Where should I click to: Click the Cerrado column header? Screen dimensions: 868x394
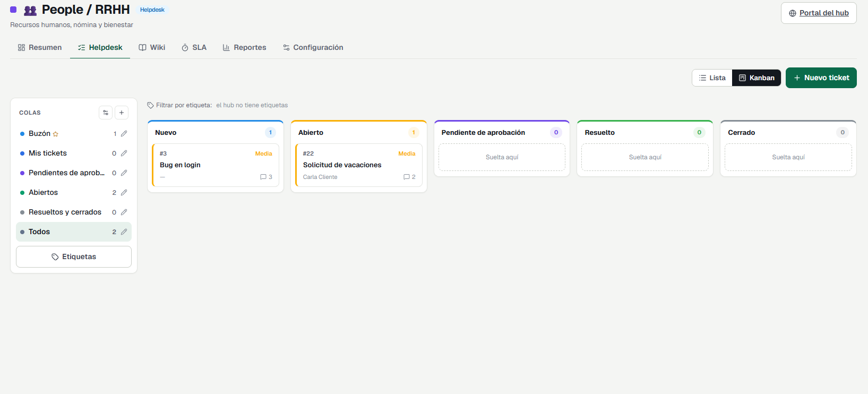pyautogui.click(x=788, y=133)
